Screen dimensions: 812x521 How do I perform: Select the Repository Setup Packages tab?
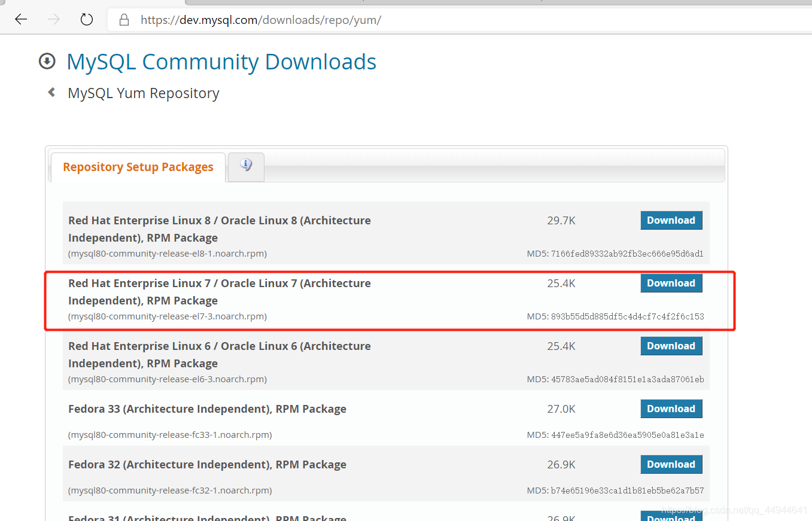[x=138, y=167]
